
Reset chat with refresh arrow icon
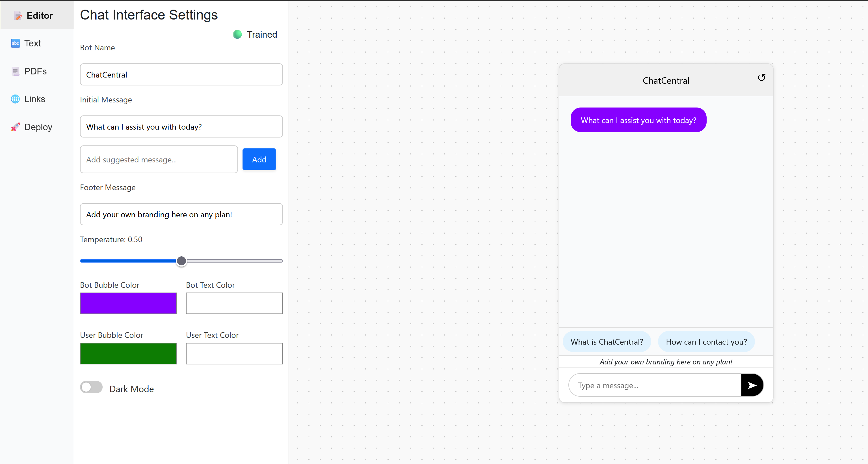761,78
